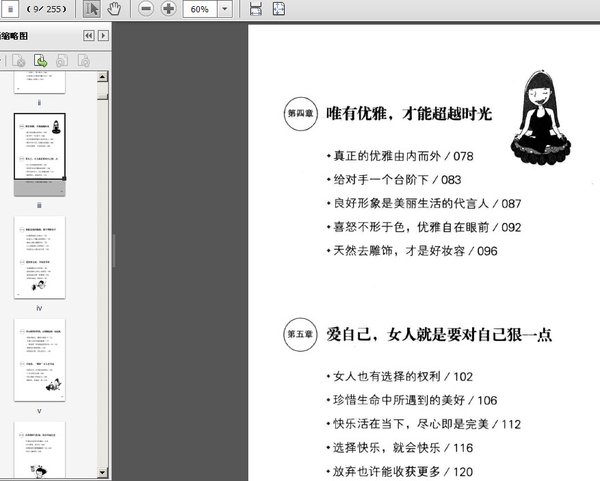Apply fit-width scrolling view mode
The width and height of the screenshot is (600, 481).
(256, 9)
